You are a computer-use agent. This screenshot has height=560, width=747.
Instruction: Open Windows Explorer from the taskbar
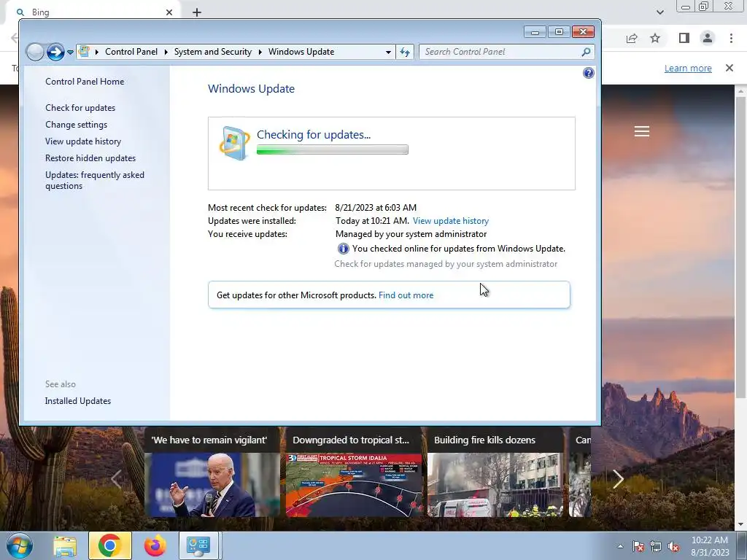[65, 546]
